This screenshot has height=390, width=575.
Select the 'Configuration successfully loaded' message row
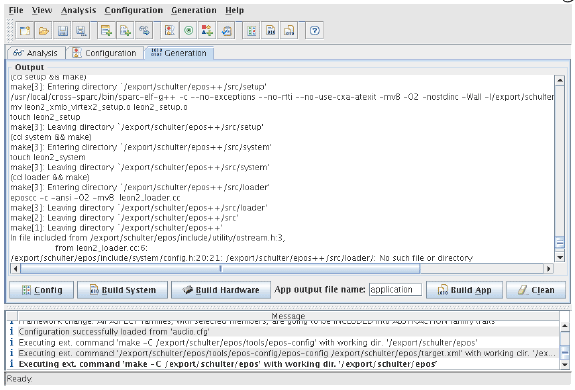tap(283, 332)
